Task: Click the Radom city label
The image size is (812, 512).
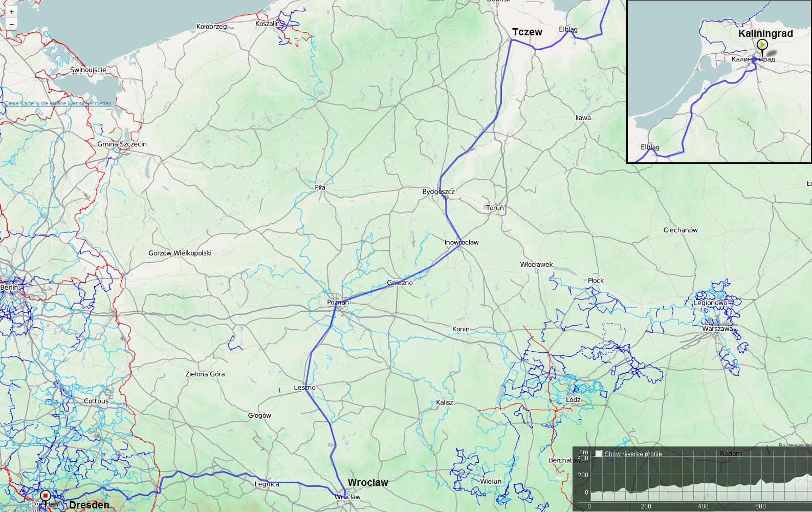Action: 731,454
